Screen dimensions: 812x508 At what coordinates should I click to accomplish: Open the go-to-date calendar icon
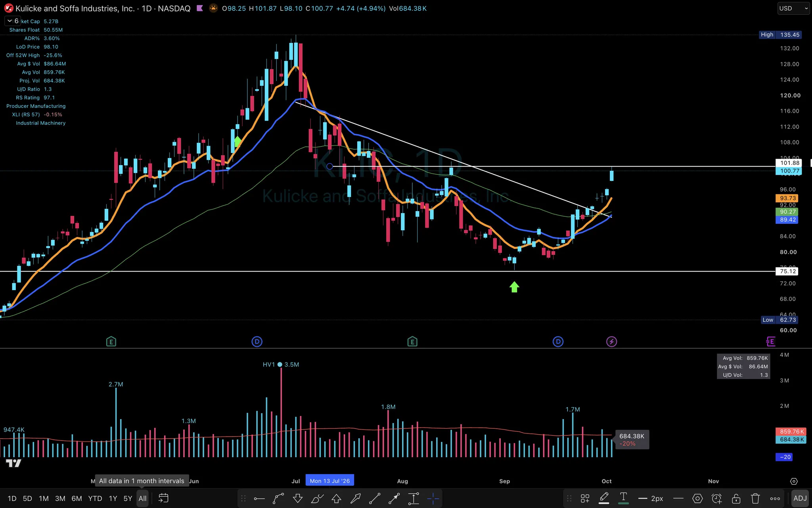pos(163,498)
